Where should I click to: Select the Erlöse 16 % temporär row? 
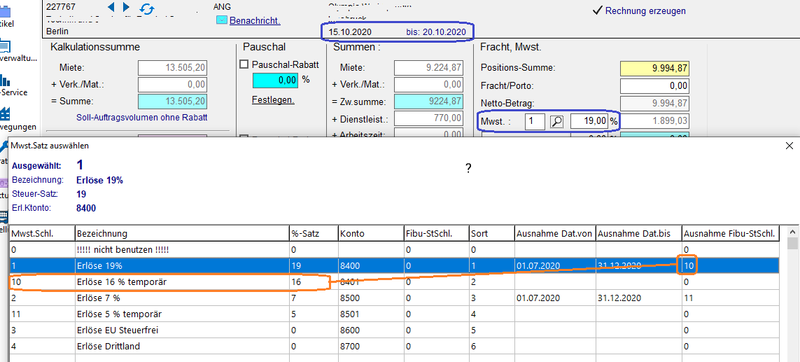click(394, 281)
